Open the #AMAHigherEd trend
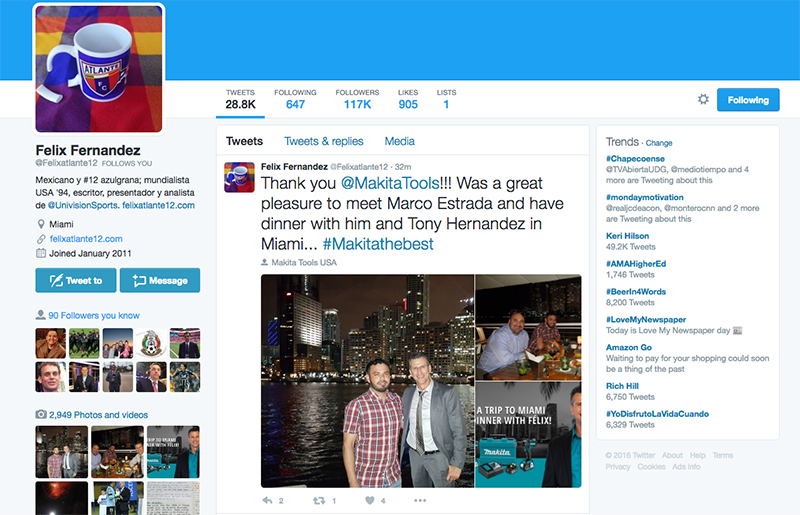Viewport: 800px width, 515px height. [x=636, y=264]
